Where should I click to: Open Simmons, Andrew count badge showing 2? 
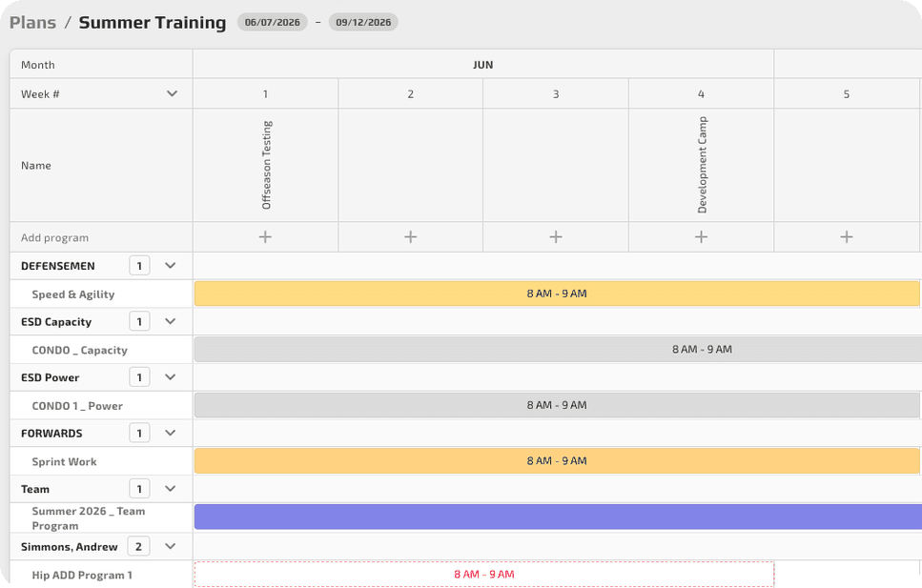tap(139, 546)
